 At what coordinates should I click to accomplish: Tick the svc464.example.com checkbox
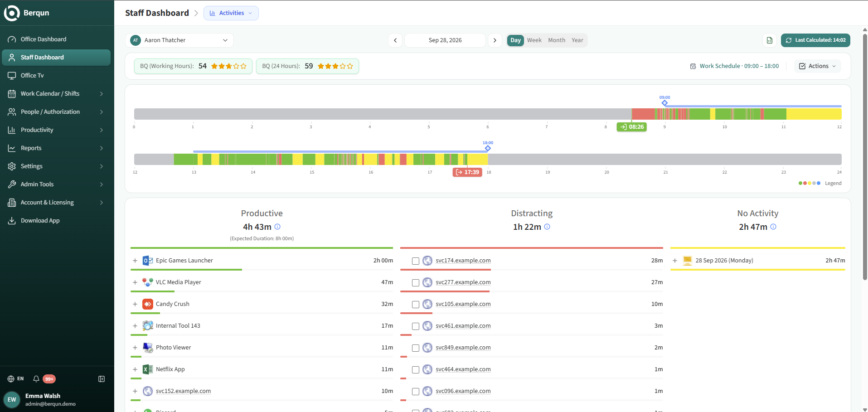point(416,370)
